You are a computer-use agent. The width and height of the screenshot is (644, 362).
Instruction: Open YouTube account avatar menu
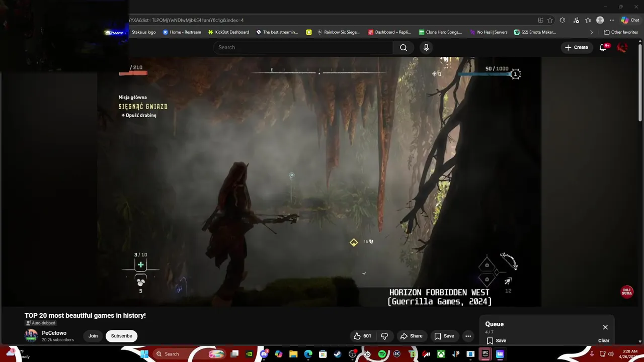pyautogui.click(x=622, y=47)
